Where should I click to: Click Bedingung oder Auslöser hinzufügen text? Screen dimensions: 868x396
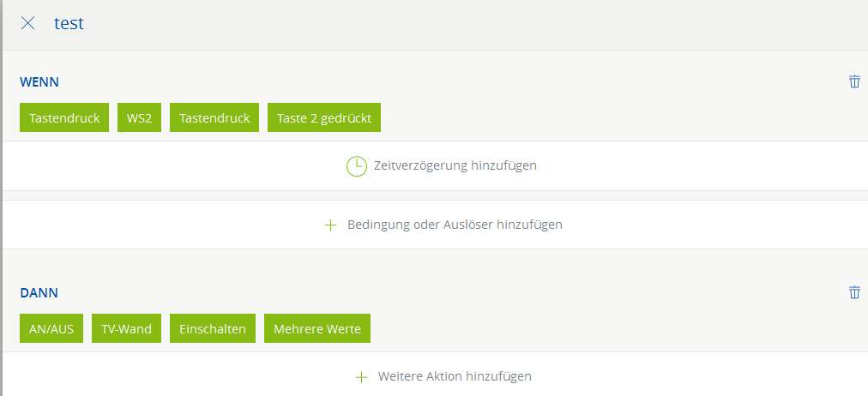[455, 225]
